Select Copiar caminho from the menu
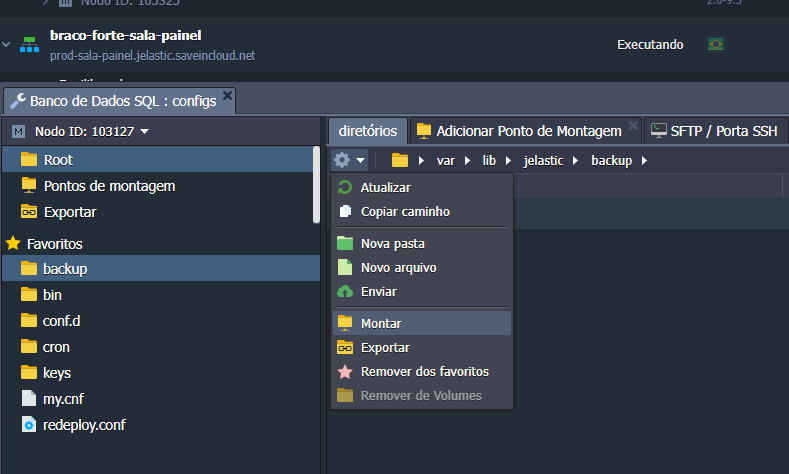 (x=404, y=212)
